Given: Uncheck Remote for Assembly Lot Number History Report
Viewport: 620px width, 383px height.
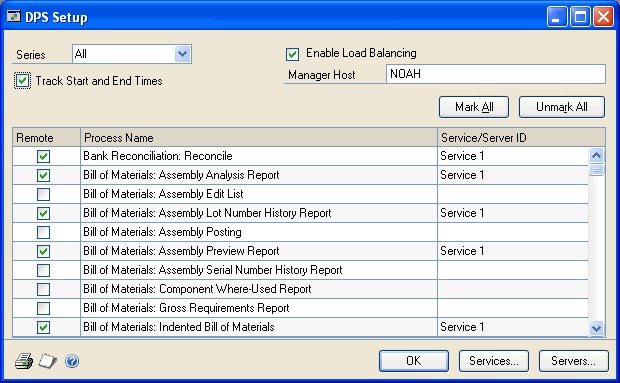Looking at the screenshot, I should 43,213.
